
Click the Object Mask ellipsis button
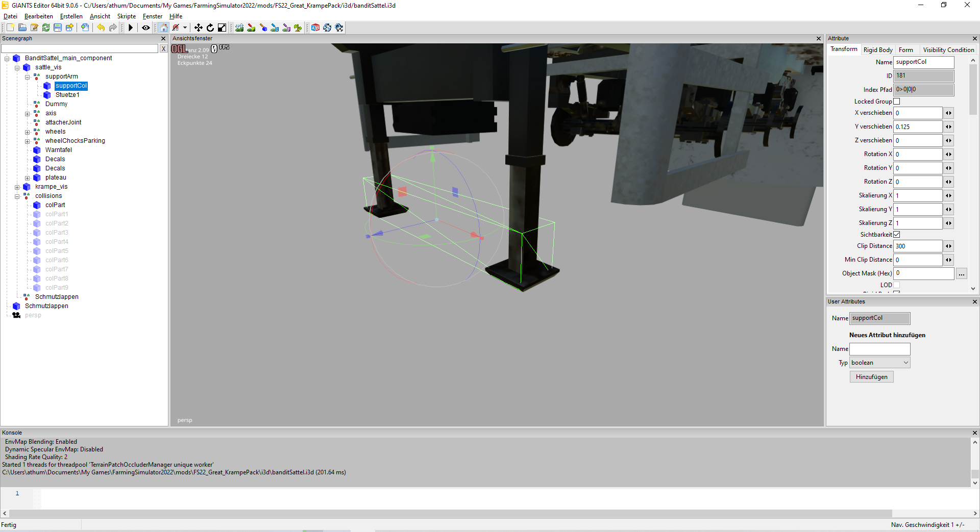tap(961, 274)
